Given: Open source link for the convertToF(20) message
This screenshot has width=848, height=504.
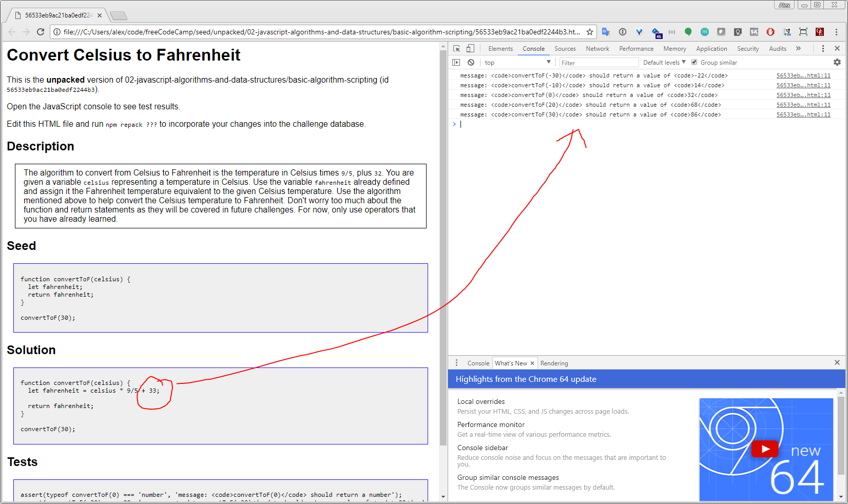Looking at the screenshot, I should [x=803, y=105].
